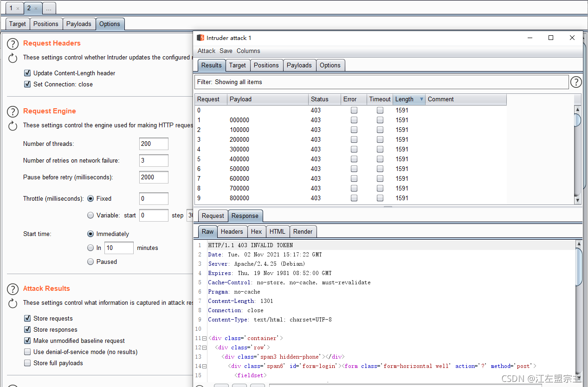Select Paused start time option
The height and width of the screenshot is (387, 588).
(90, 262)
